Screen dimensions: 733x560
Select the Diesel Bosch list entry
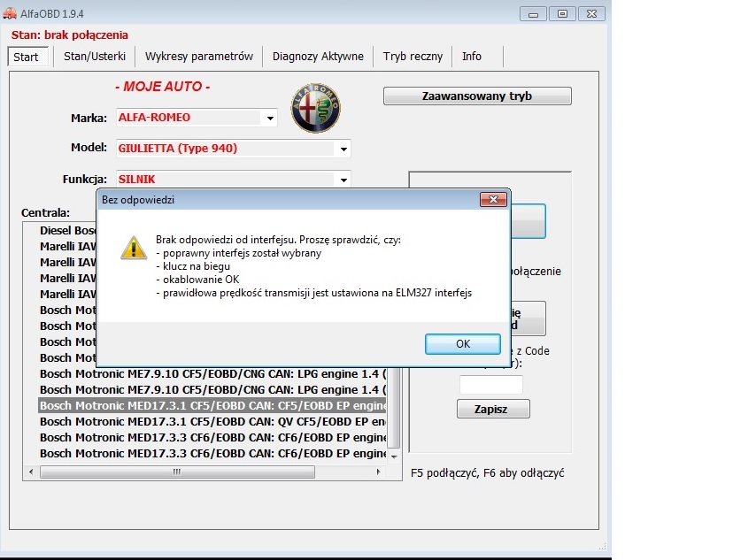67,231
